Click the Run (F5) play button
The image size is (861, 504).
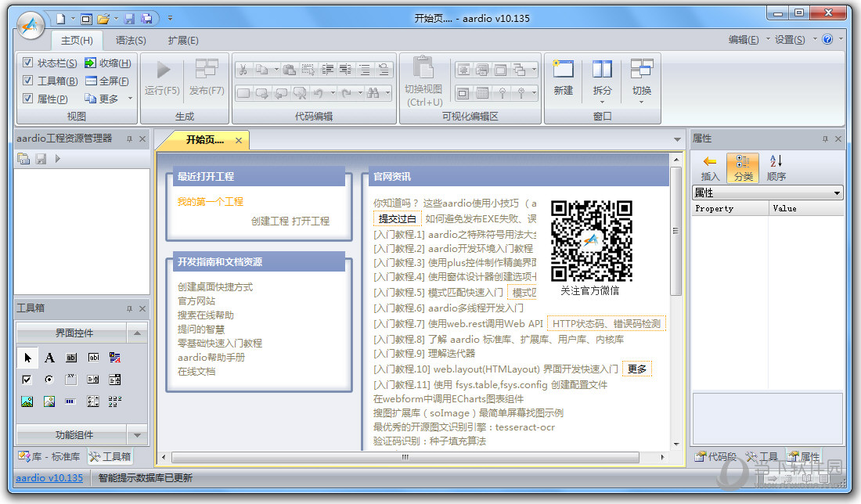click(x=163, y=70)
